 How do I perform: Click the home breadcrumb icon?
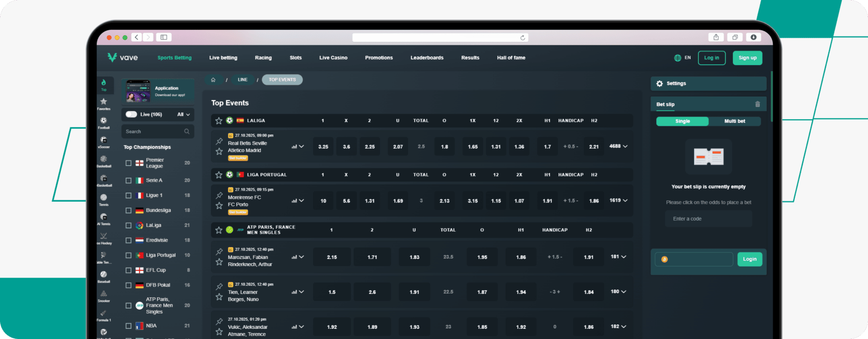tap(213, 80)
